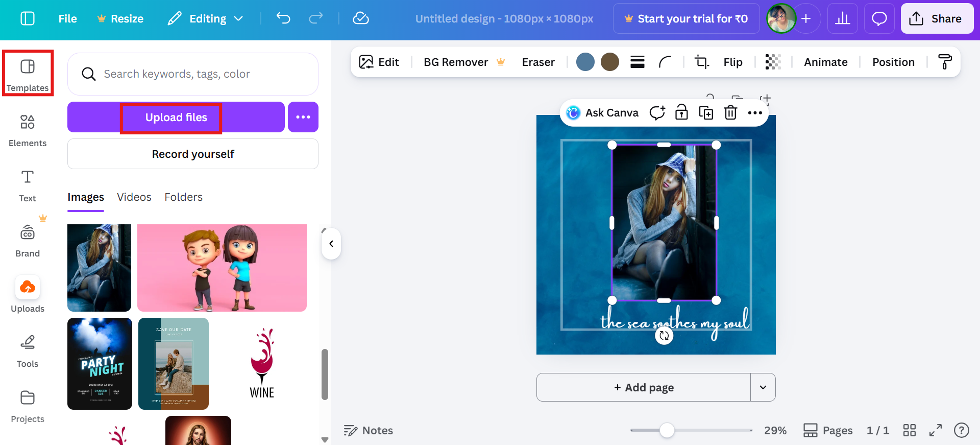This screenshot has height=445, width=980.
Task: Click the Share button
Action: coord(937,19)
